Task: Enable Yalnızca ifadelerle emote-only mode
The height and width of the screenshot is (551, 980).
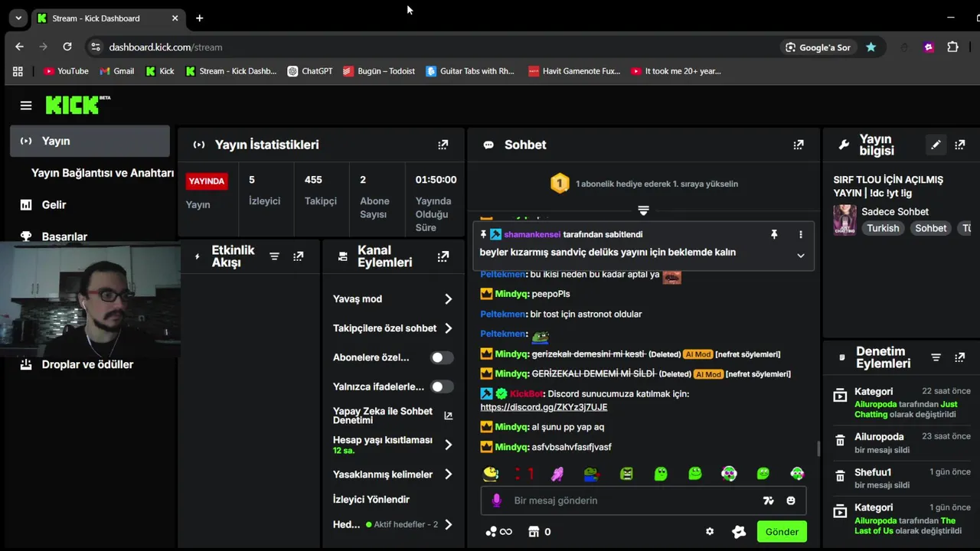Action: 442,386
